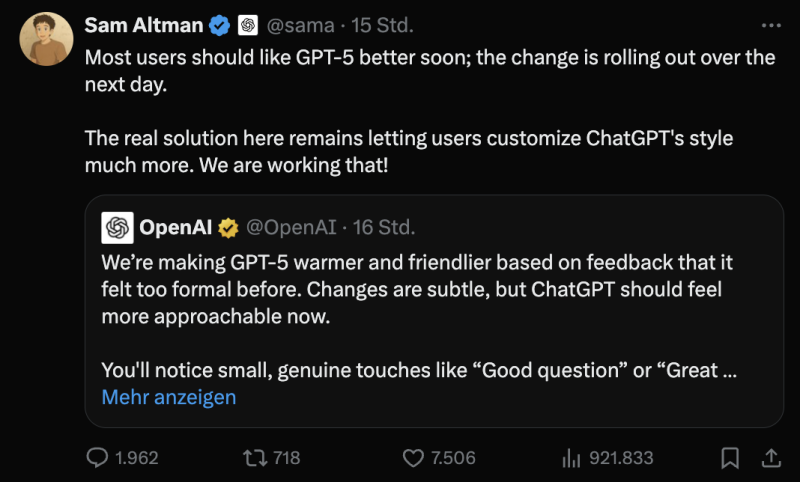
Task: Click the share upload icon
Action: (771, 458)
